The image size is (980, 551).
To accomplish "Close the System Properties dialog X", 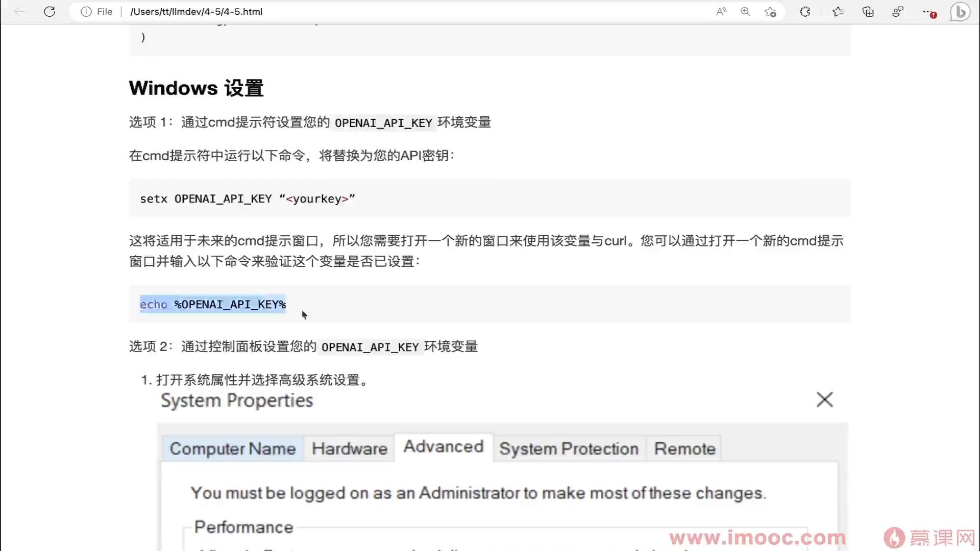I will [x=824, y=399].
